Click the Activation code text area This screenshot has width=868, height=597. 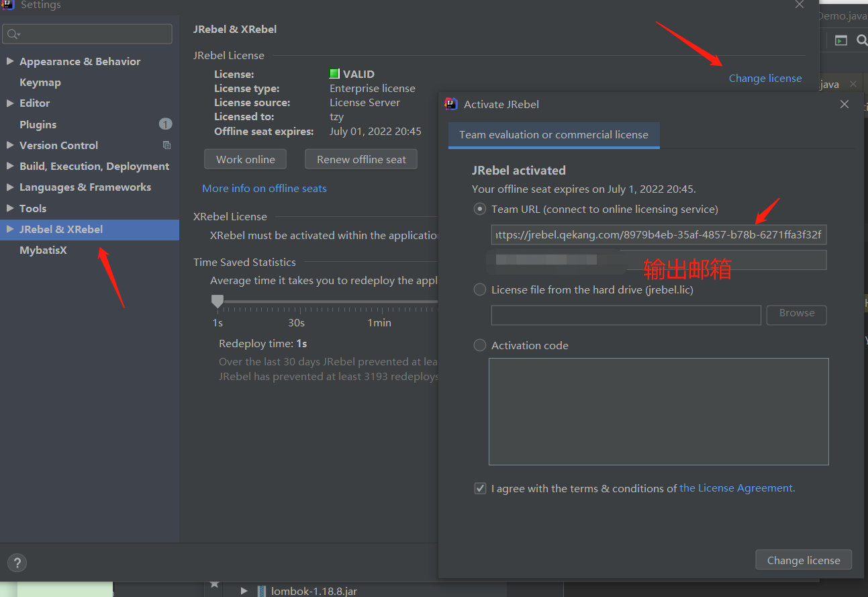659,412
